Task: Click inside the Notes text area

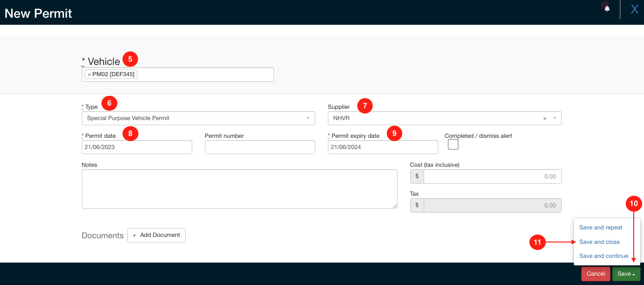Action: click(x=239, y=189)
